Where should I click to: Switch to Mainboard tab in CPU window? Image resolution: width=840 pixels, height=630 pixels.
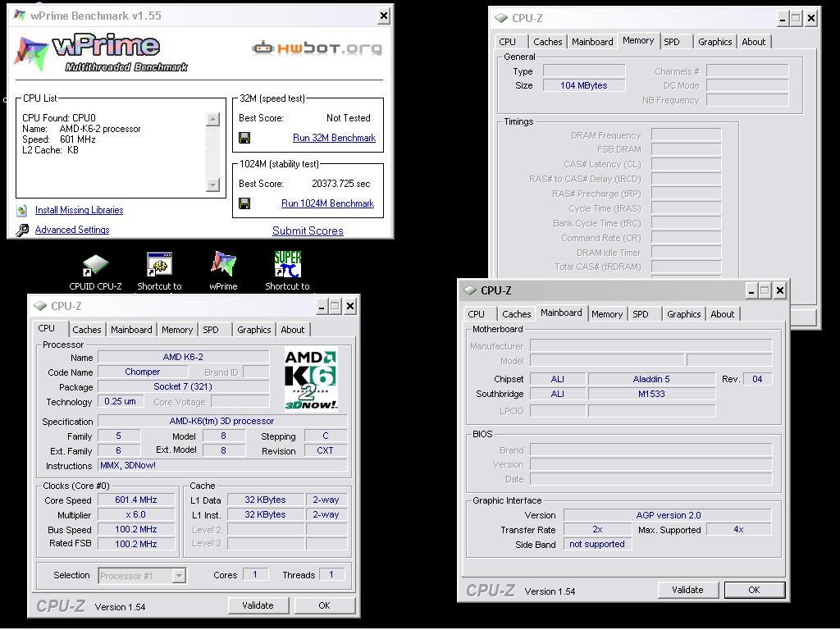coord(132,330)
